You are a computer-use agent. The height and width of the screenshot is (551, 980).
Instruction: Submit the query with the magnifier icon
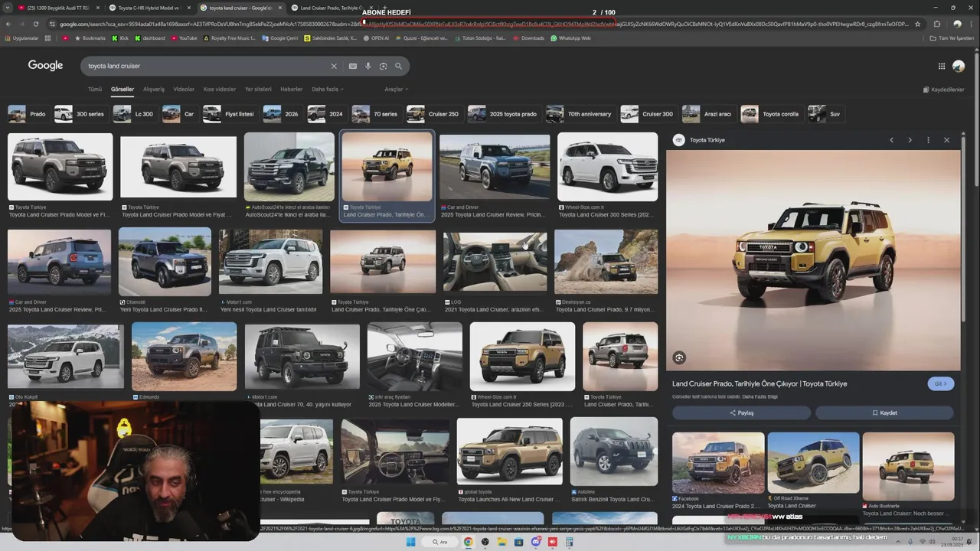(x=398, y=66)
